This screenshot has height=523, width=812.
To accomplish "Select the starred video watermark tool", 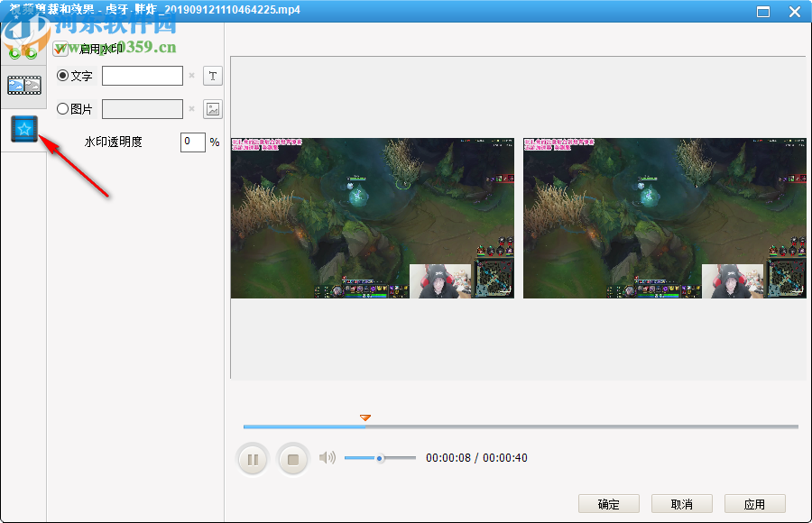I will point(23,128).
